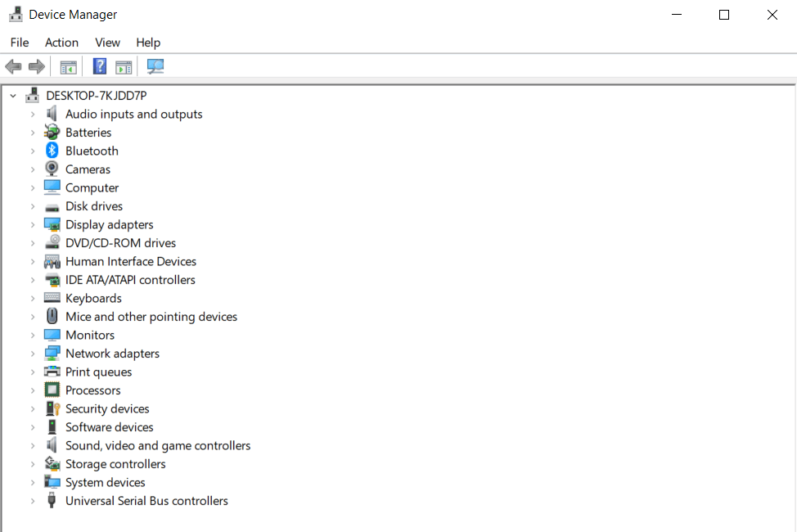Screen dimensions: 797x532
Task: Expand the Processors category
Action: 33,390
